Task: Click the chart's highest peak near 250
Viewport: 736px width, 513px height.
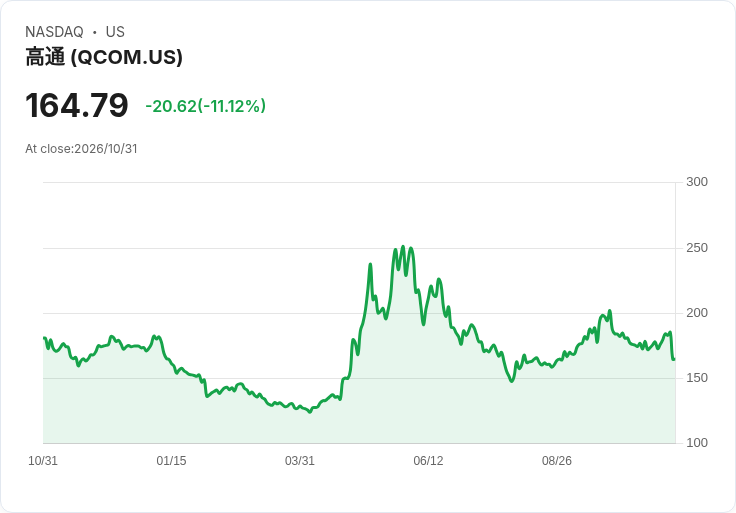Action: [x=403, y=246]
